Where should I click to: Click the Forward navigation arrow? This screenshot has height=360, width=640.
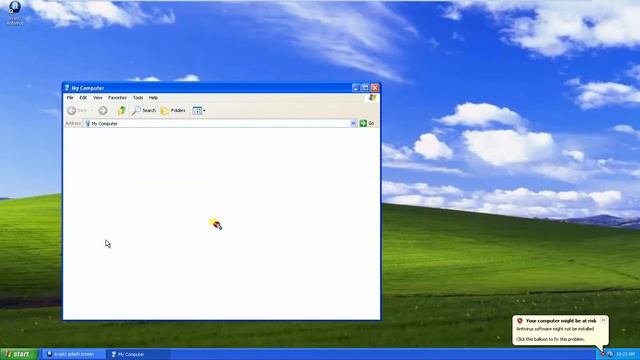pos(103,111)
